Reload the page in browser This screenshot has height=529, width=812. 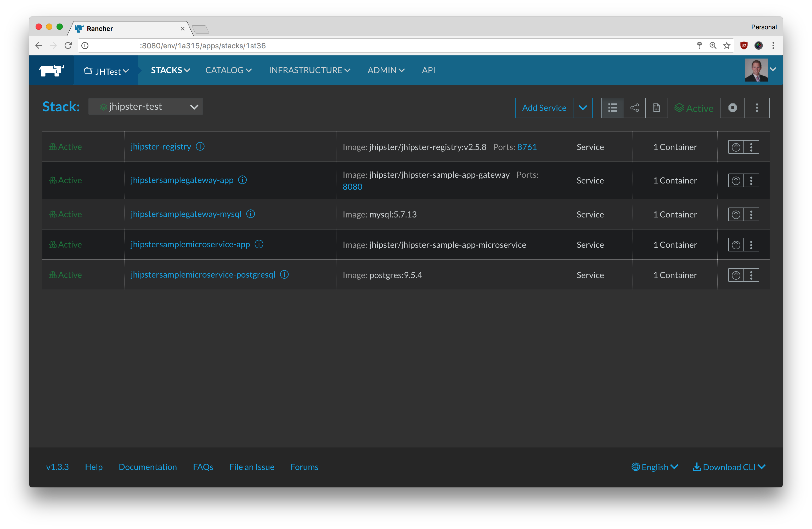[x=68, y=46]
